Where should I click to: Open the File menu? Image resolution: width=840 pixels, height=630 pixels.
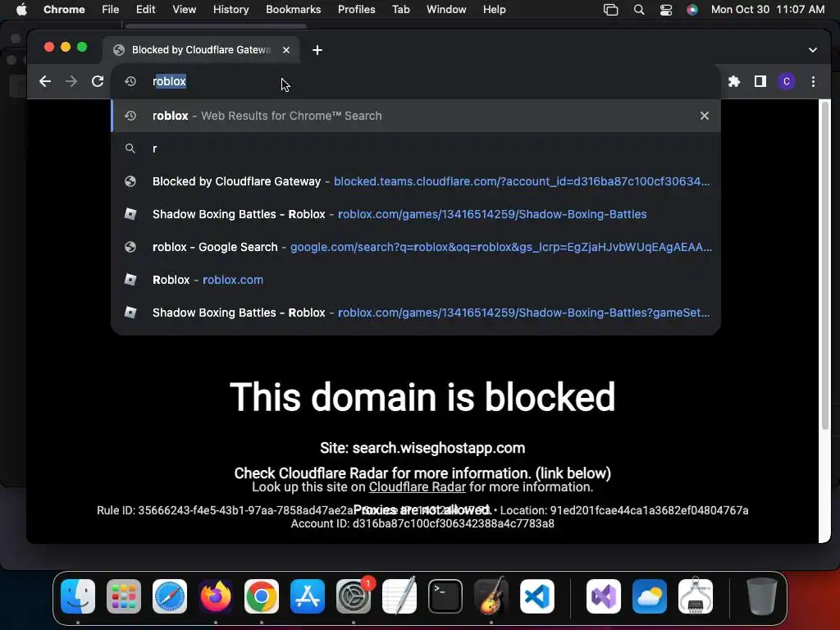pyautogui.click(x=111, y=10)
